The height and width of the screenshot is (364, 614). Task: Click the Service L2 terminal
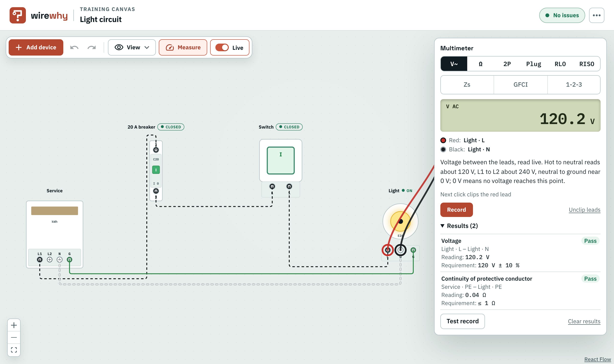[x=50, y=259]
